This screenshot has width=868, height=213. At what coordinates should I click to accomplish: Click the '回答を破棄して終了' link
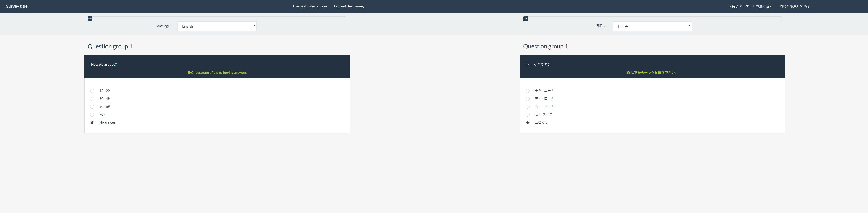[795, 6]
